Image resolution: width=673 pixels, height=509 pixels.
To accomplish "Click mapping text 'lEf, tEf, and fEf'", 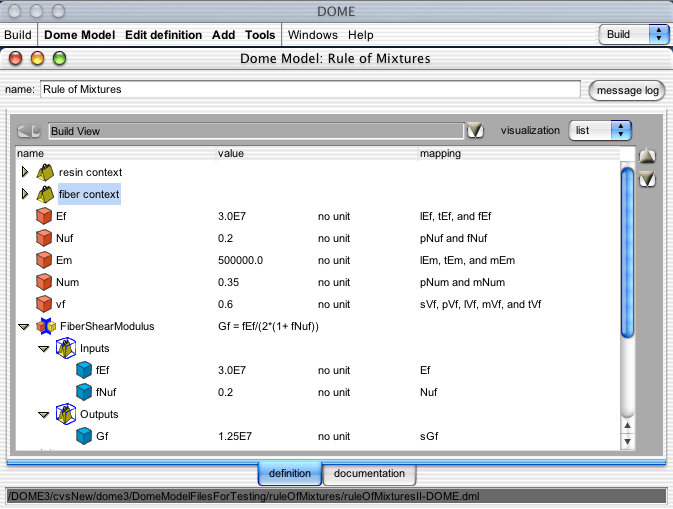I will click(455, 216).
